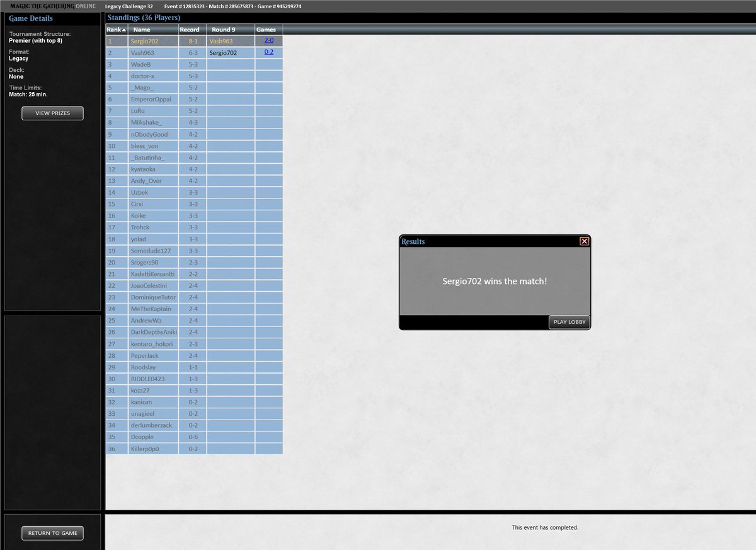Click the 0-6 record cell
Screen dimensions: 756x550
click(x=193, y=437)
